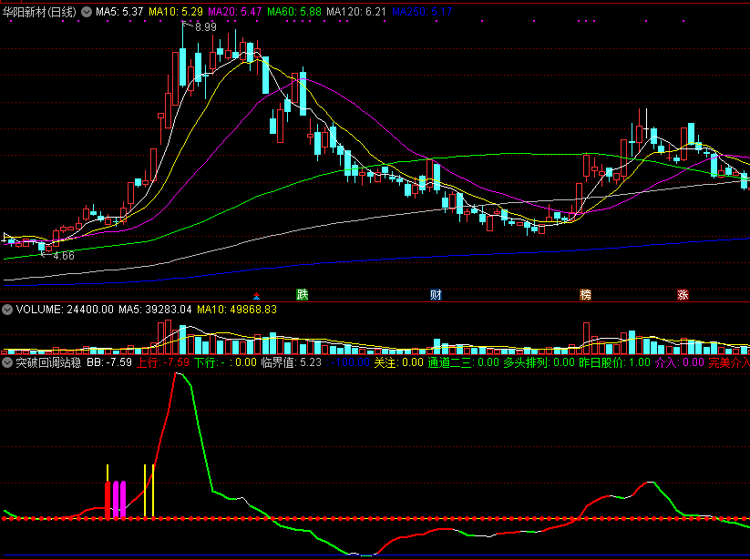
Task: Click the magenta MA20: 5.47 label
Action: [x=235, y=12]
